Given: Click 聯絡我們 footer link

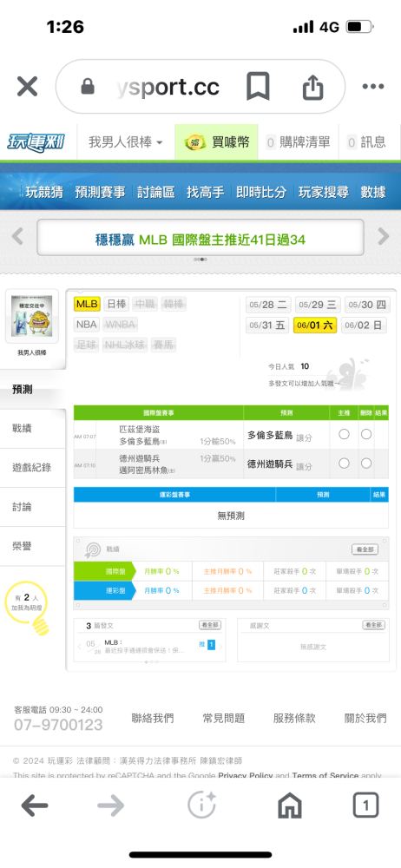Looking at the screenshot, I should pyautogui.click(x=153, y=719).
